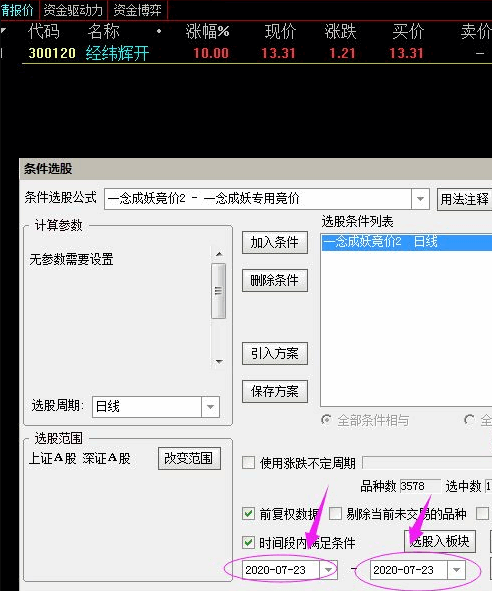Click the 删除条件 button
Image resolution: width=492 pixels, height=591 pixels.
click(275, 280)
